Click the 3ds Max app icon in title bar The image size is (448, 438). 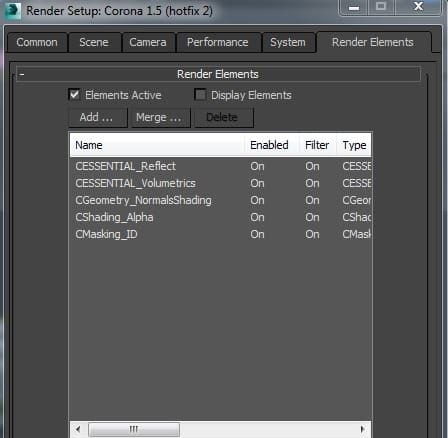pos(13,11)
